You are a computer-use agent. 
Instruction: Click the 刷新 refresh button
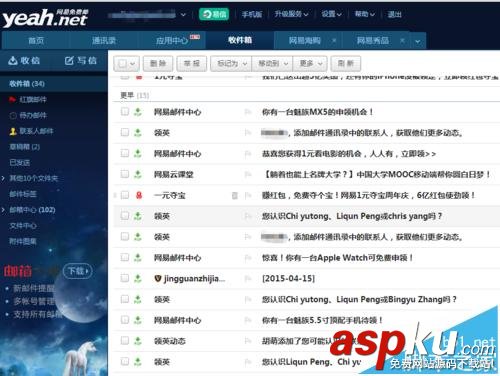tap(346, 63)
